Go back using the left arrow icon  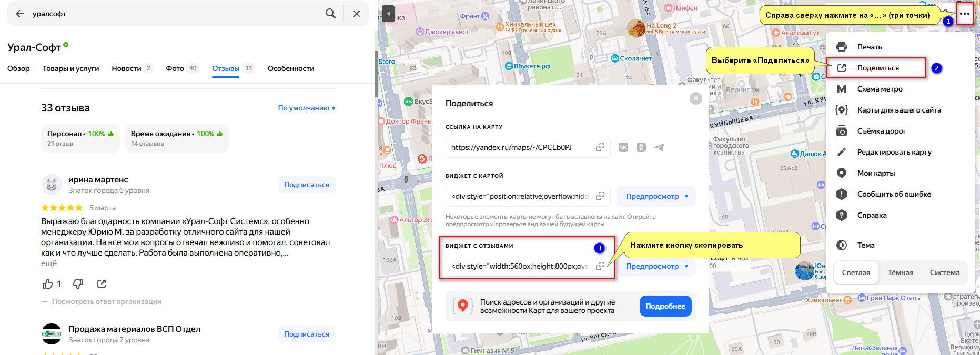(x=20, y=14)
